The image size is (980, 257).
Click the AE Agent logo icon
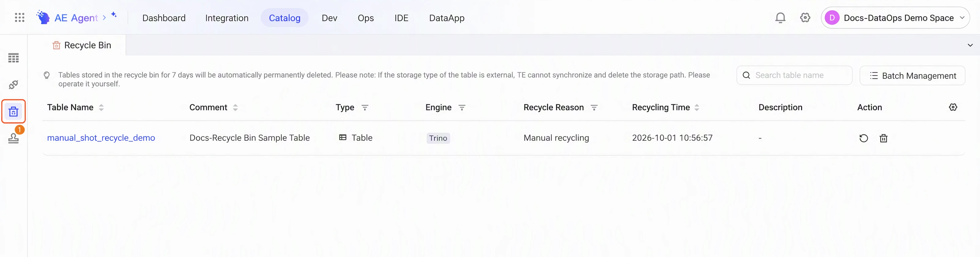point(43,17)
